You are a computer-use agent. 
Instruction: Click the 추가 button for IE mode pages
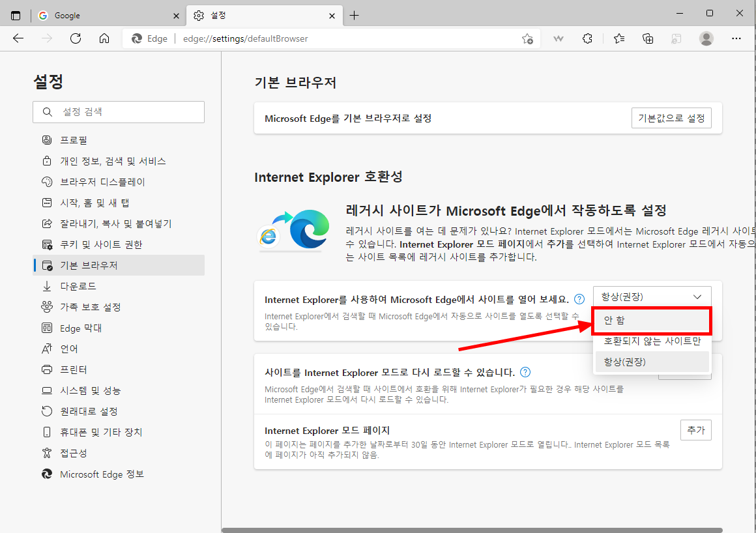click(x=696, y=430)
